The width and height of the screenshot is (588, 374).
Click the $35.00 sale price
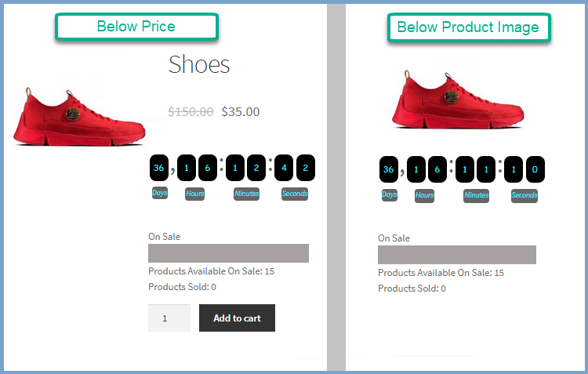240,111
